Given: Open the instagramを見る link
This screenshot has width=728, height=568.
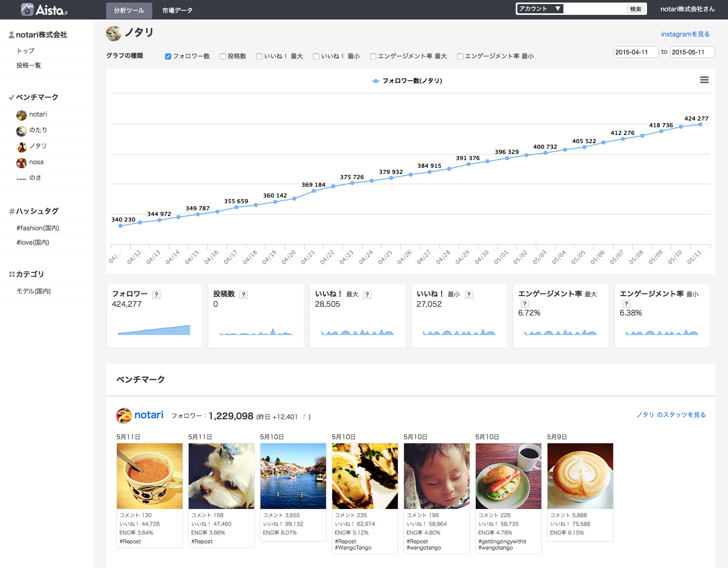Looking at the screenshot, I should coord(685,34).
